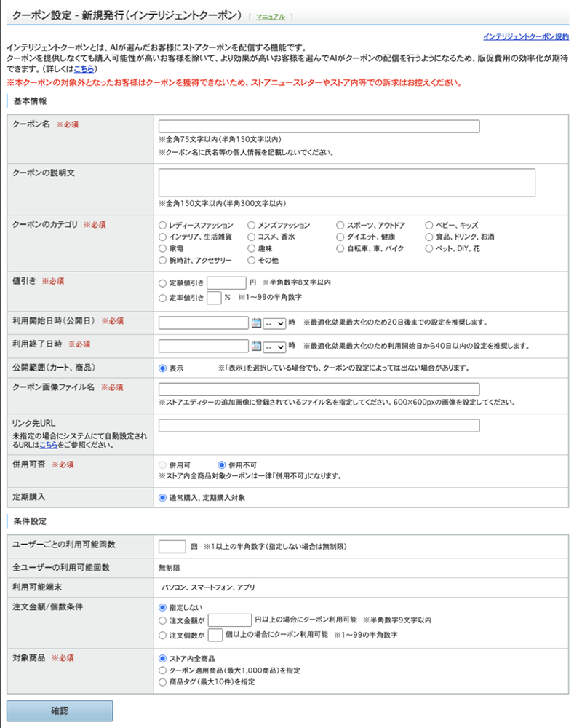Focus the クーポン名 input field
The width and height of the screenshot is (582, 728).
[319, 126]
